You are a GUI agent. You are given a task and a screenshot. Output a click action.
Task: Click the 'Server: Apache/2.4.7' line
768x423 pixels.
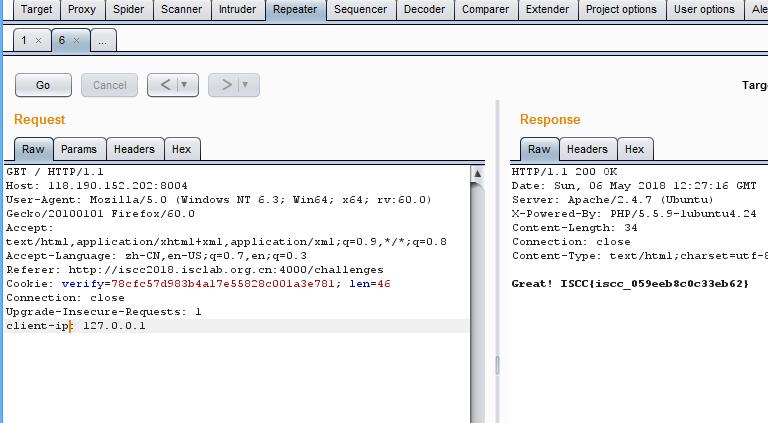tap(613, 200)
